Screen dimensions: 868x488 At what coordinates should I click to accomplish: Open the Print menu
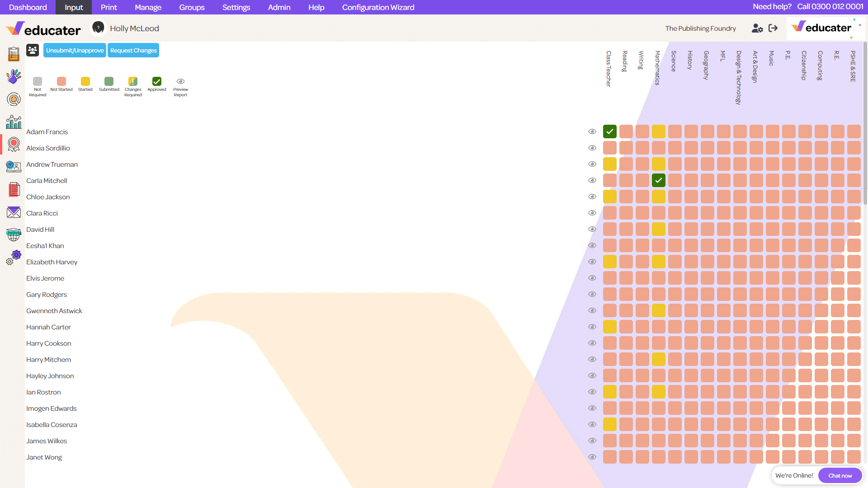click(108, 7)
